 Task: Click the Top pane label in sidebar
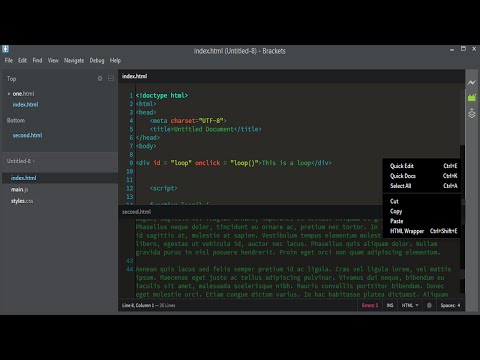11,79
